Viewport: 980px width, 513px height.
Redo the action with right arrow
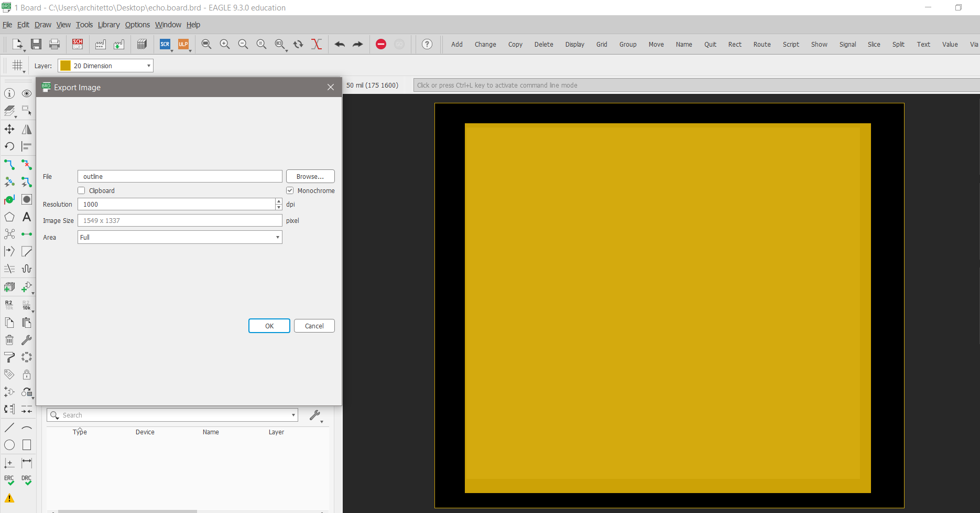coord(357,44)
